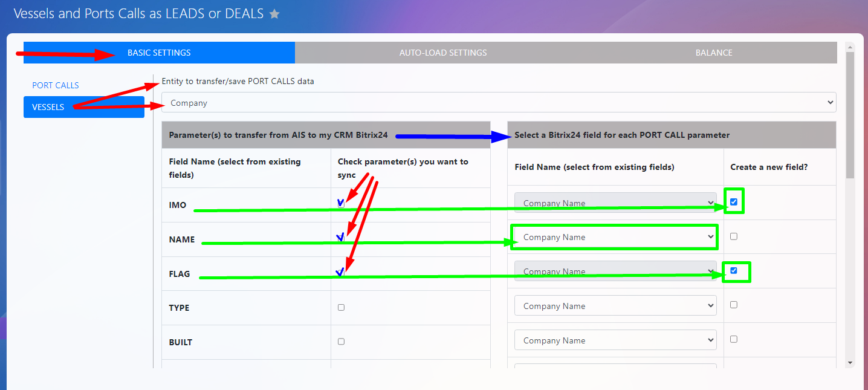Screen dimensions: 868x390
Task: Uncheck create new field for FLAG
Action: (734, 271)
